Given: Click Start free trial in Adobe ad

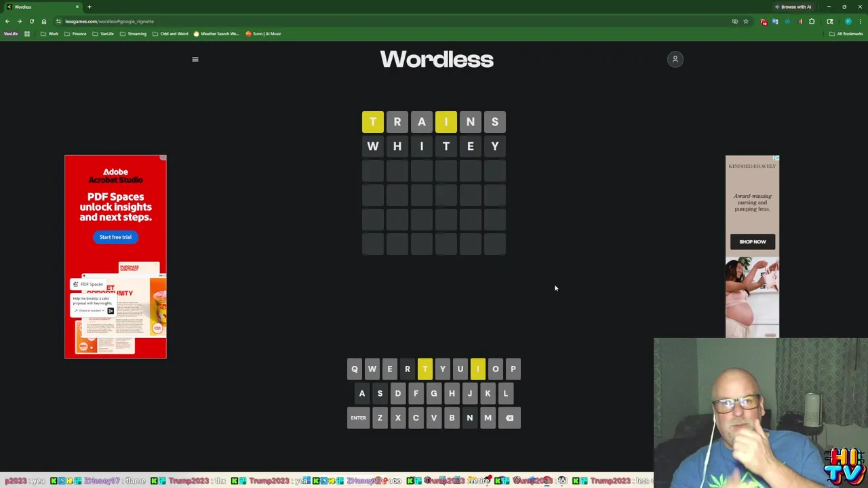Looking at the screenshot, I should click(115, 237).
